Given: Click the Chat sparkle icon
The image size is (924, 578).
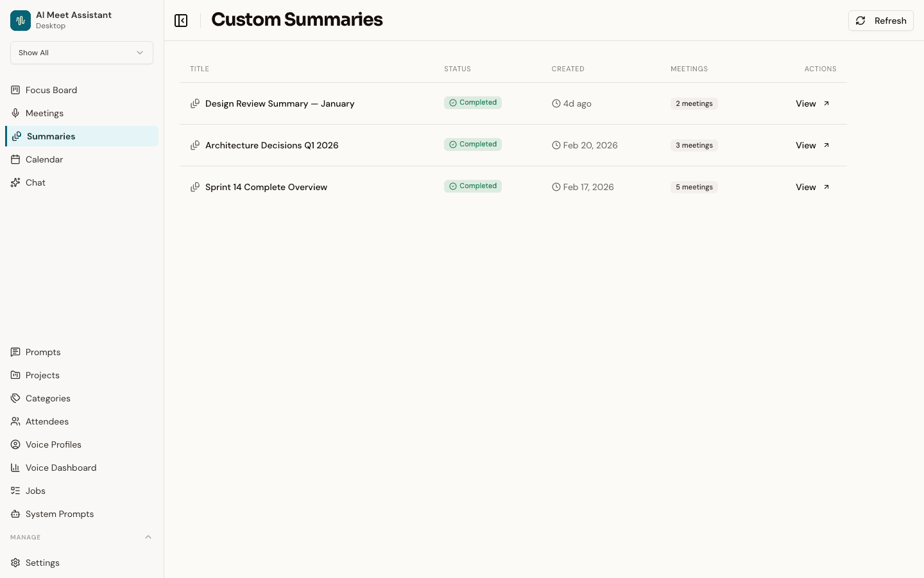Looking at the screenshot, I should (15, 182).
